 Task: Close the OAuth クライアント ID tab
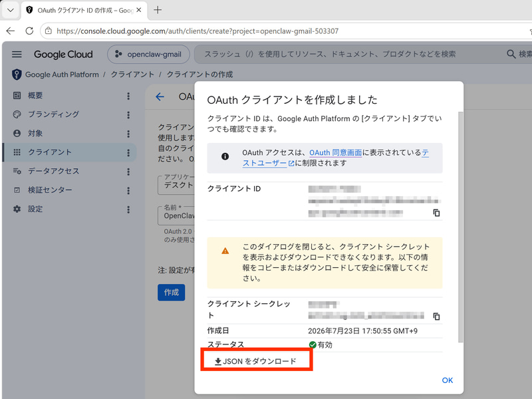click(x=139, y=10)
